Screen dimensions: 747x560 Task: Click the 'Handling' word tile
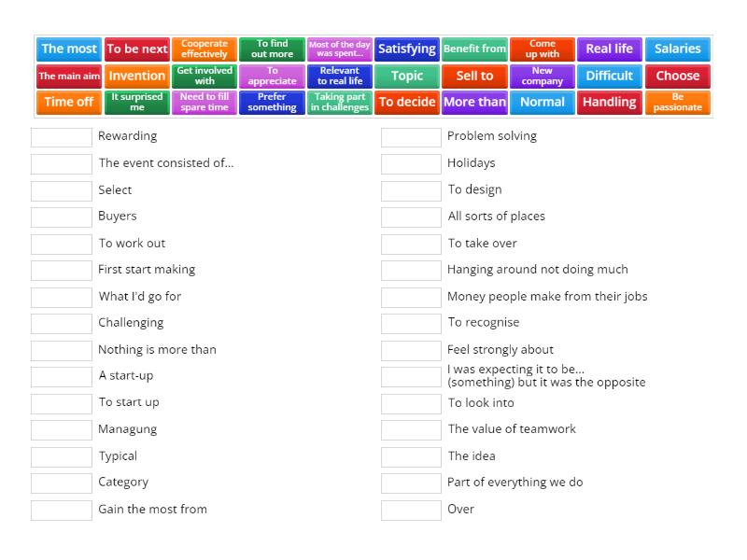(x=610, y=102)
